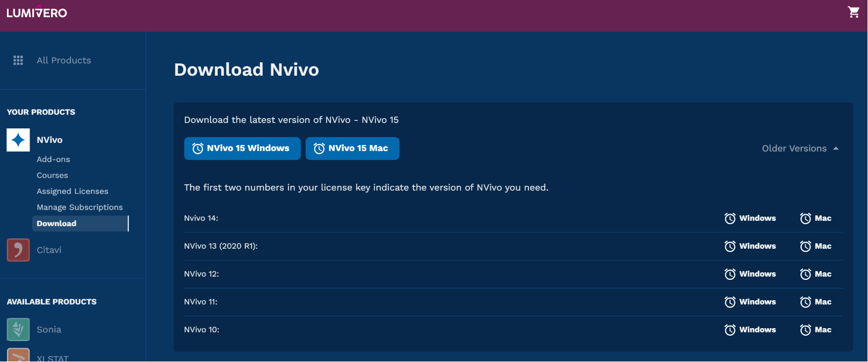
Task: Select the Sonia product icon
Action: pyautogui.click(x=18, y=329)
